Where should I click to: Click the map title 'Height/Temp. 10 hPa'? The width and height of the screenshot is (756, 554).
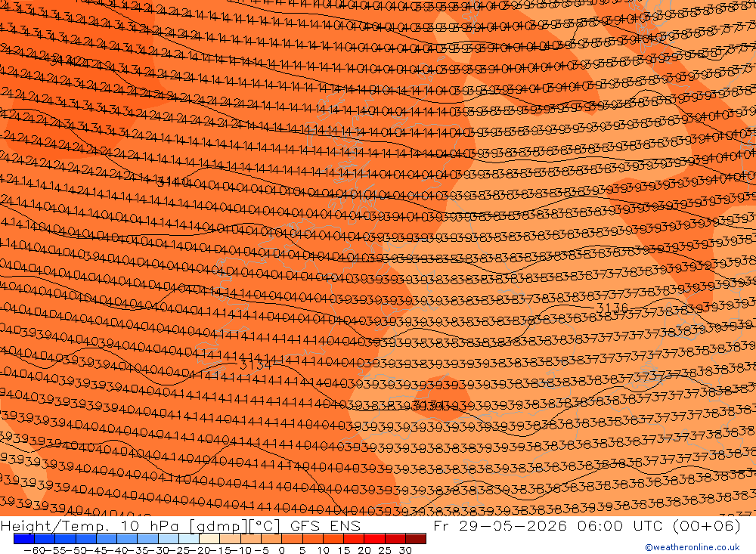coord(90,526)
